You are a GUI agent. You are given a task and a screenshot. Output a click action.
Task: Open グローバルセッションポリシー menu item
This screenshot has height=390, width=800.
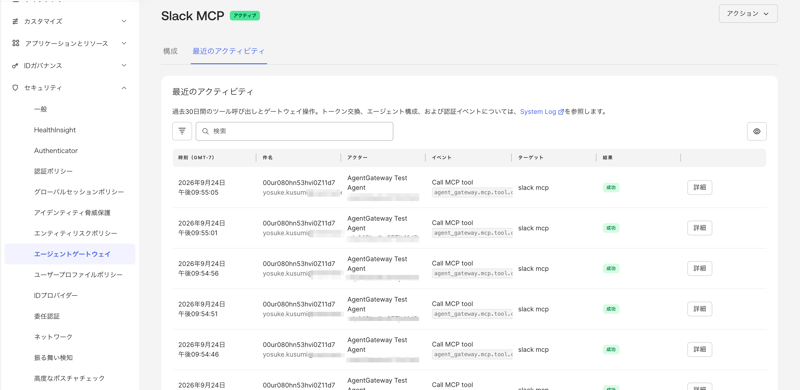click(79, 192)
